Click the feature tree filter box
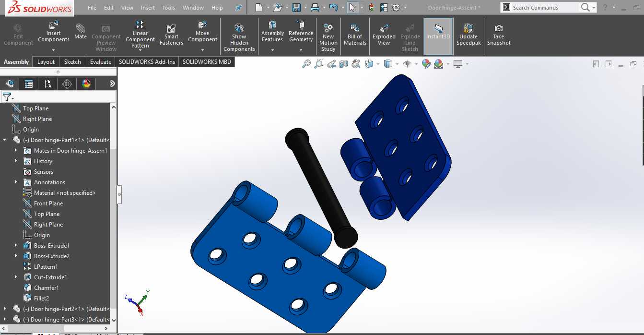This screenshot has width=644, height=335. (59, 97)
